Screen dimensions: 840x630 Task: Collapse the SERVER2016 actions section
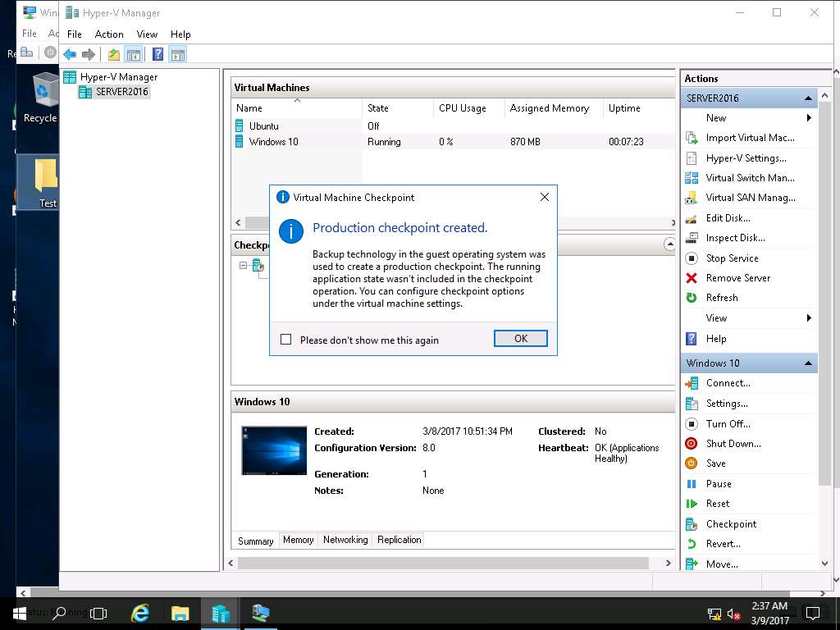pyautogui.click(x=808, y=98)
